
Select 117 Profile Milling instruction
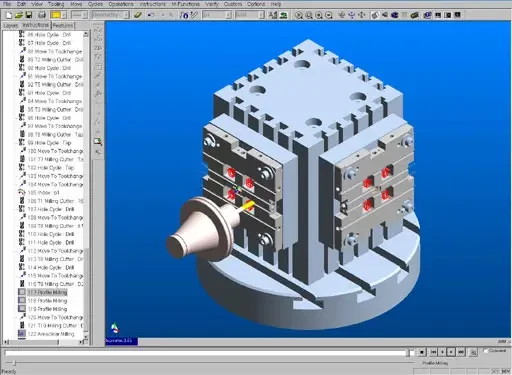(47, 292)
